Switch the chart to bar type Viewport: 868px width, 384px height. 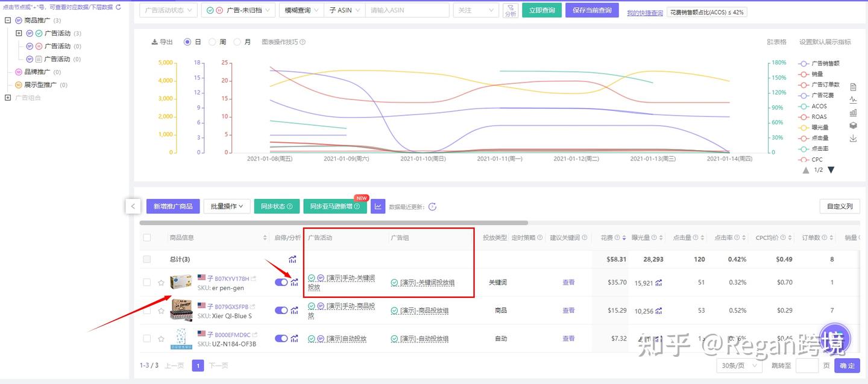coord(853,113)
